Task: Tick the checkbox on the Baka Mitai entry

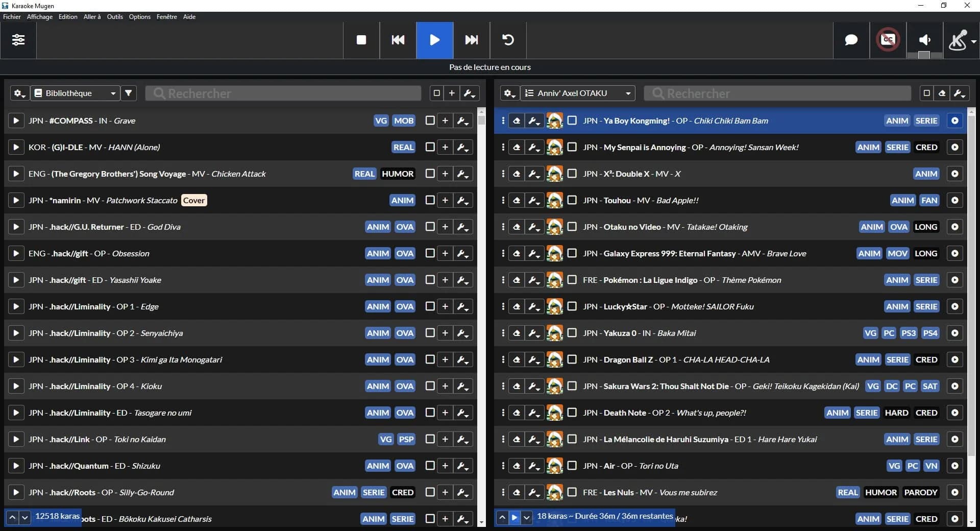Action: tap(572, 333)
